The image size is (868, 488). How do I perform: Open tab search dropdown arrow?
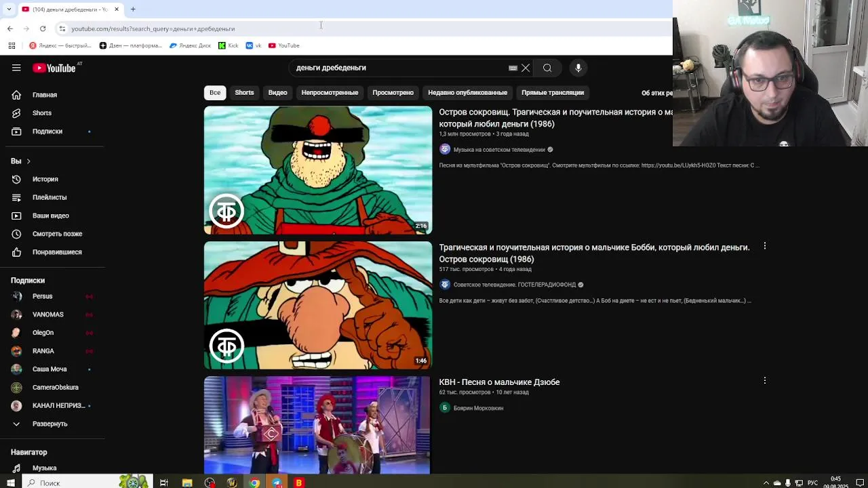pyautogui.click(x=9, y=9)
